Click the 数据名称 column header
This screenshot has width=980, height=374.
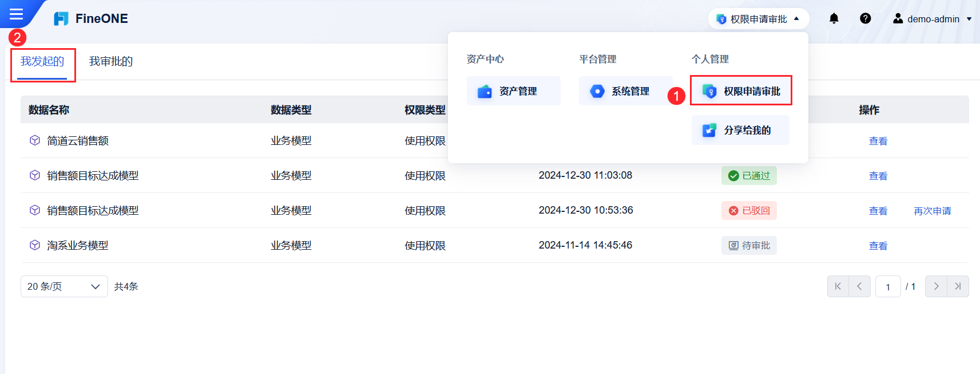(49, 109)
